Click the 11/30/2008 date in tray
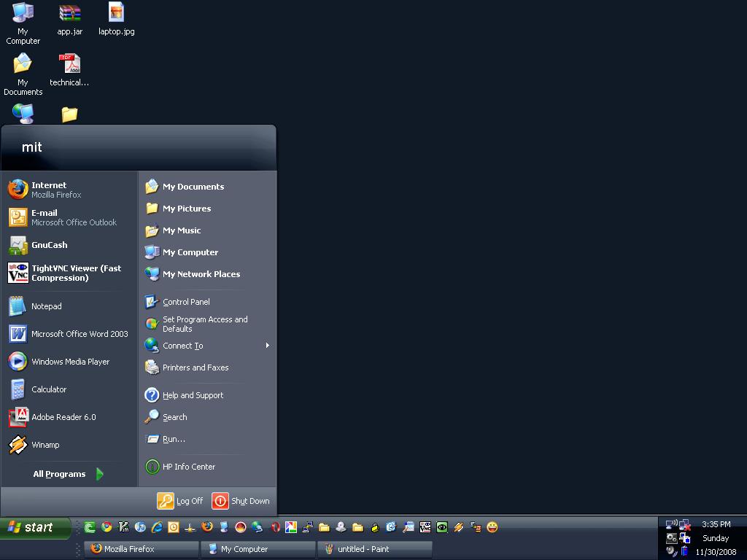This screenshot has height=560, width=747. pyautogui.click(x=716, y=552)
